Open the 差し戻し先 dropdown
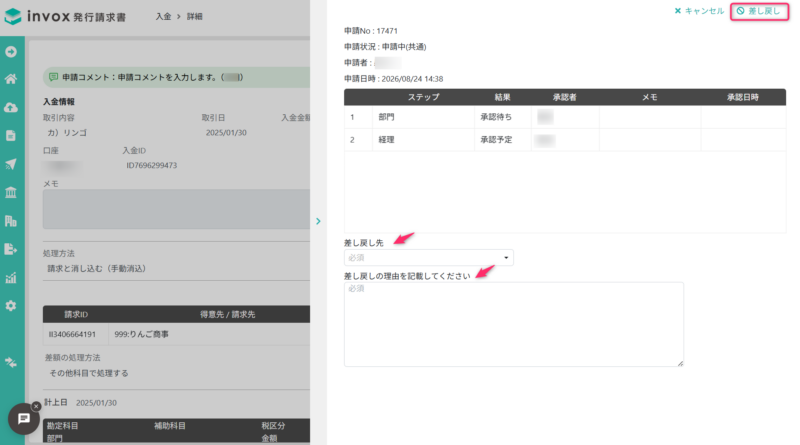800x445 pixels. coord(429,258)
